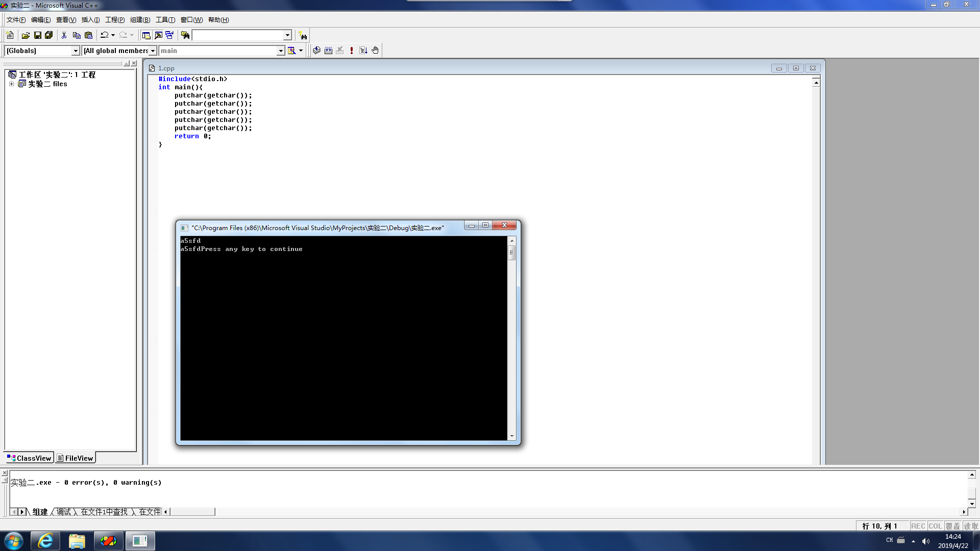Toggle the Workspace window toolbar button
Screen dimensions: 980x551
pyautogui.click(x=146, y=35)
